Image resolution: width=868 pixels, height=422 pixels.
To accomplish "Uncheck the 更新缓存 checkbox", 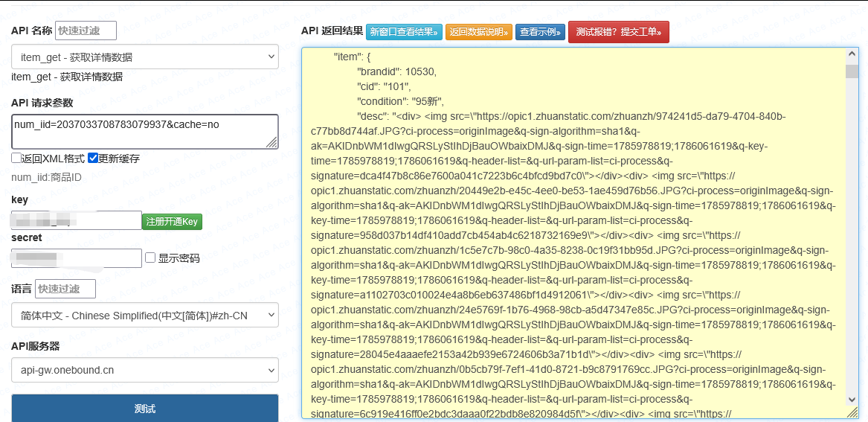I will point(93,159).
